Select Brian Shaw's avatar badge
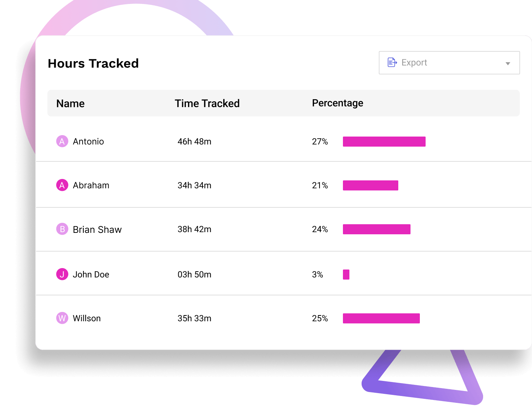 pyautogui.click(x=62, y=229)
